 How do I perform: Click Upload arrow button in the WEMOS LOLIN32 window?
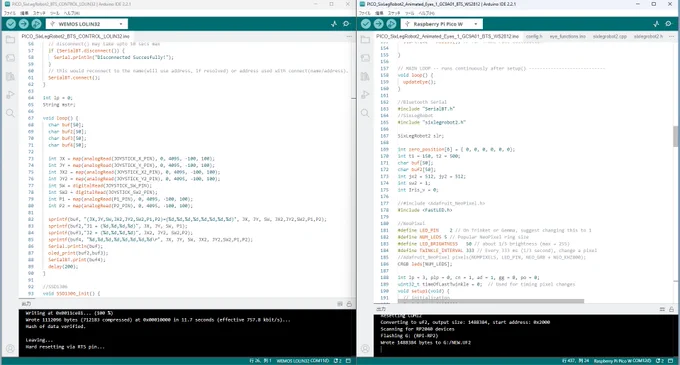(x=24, y=24)
